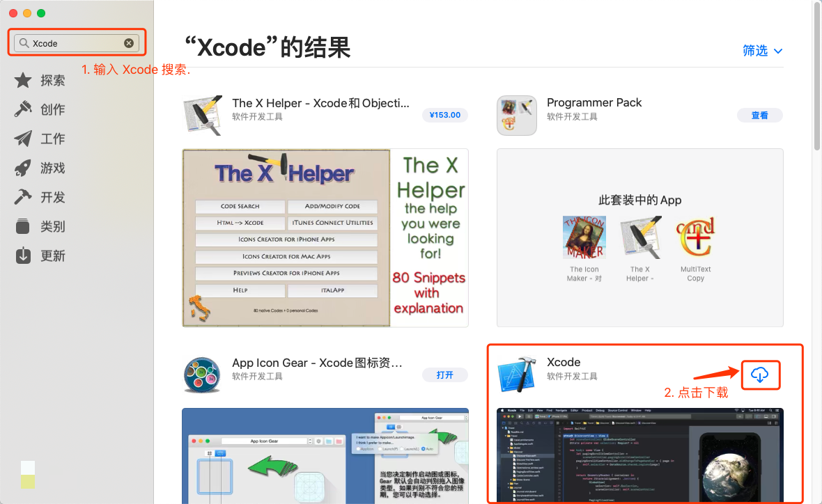This screenshot has height=504, width=822.
Task: Go to 游戏 section label
Action: tap(52, 168)
